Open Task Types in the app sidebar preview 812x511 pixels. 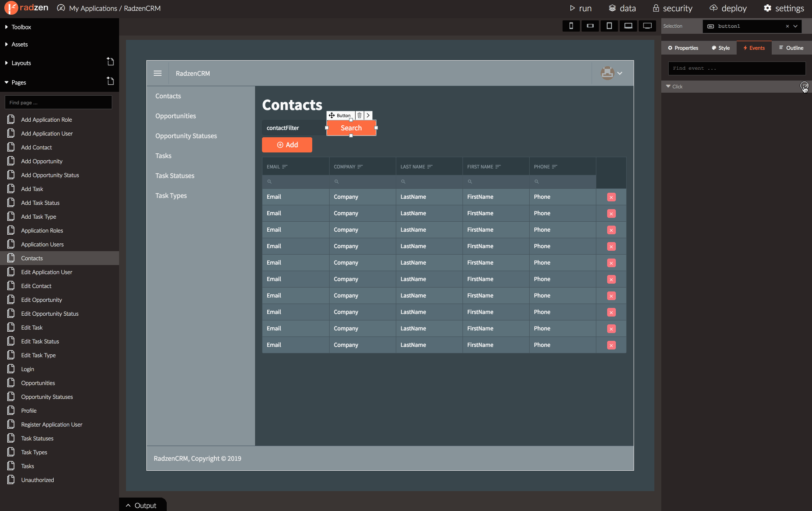[171, 196]
